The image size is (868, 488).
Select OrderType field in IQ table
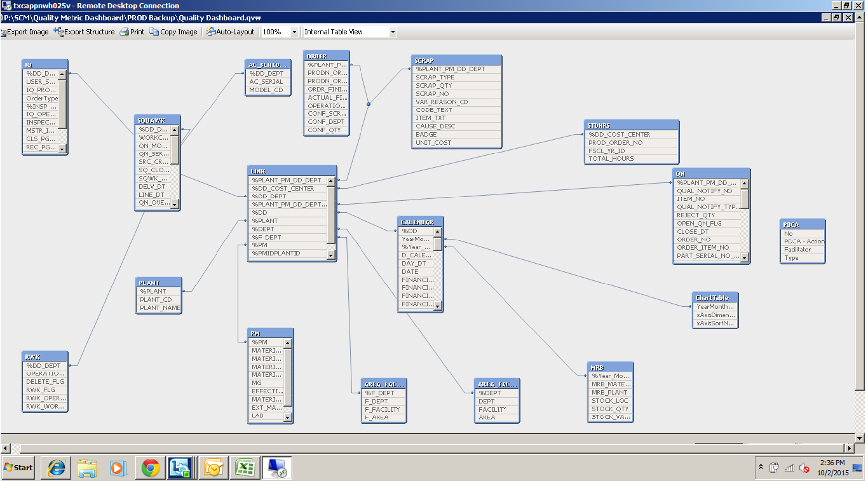(41, 98)
